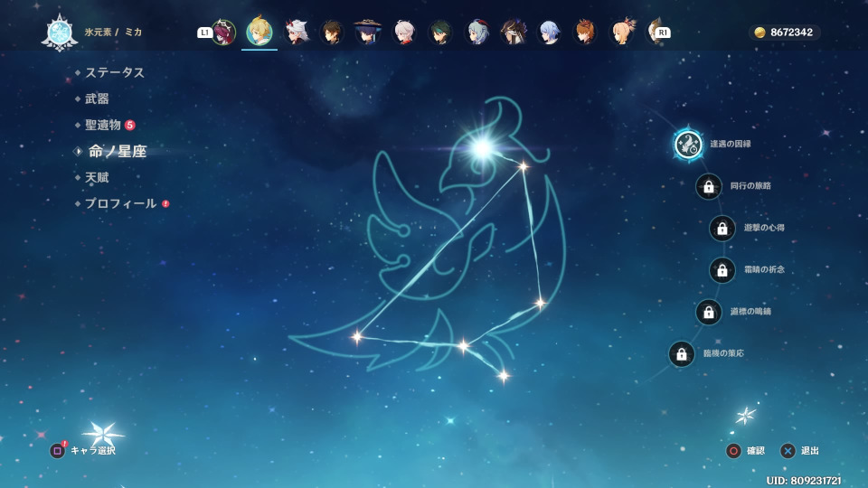Open the 武器 menu
The image size is (868, 488).
tap(97, 99)
